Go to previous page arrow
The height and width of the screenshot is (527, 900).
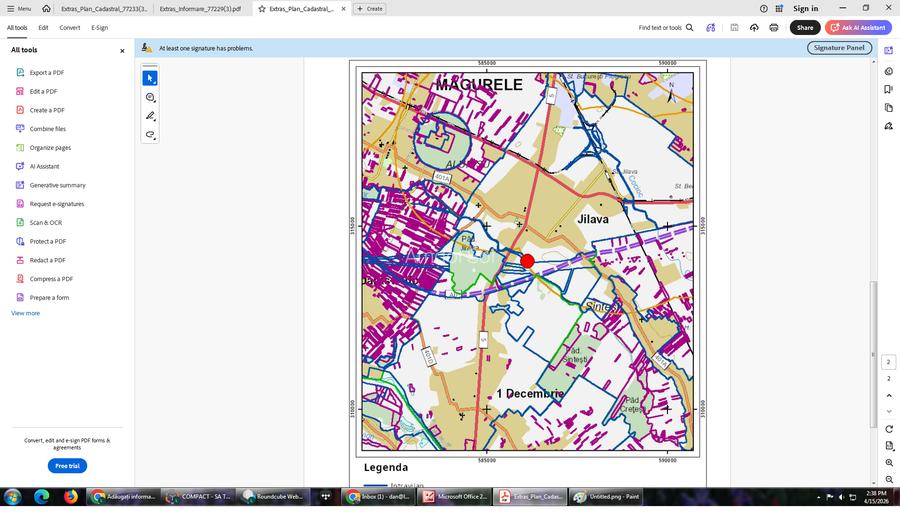[x=889, y=396]
